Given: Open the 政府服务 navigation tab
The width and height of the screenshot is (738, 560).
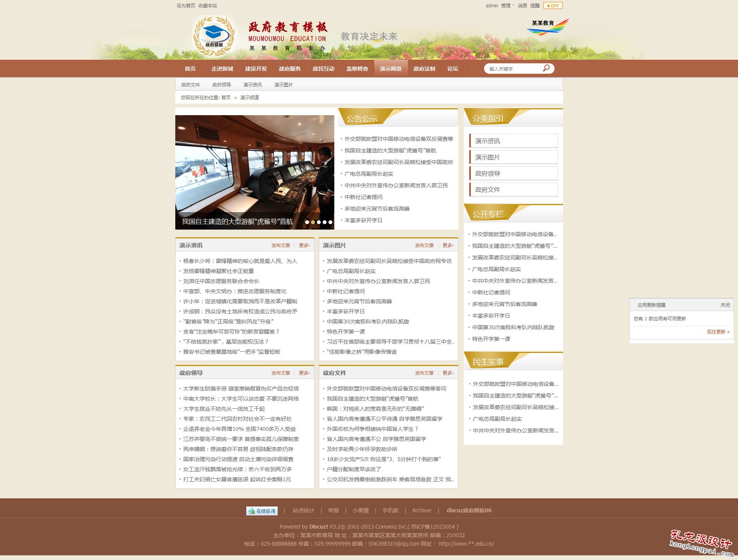Looking at the screenshot, I should pos(290,69).
